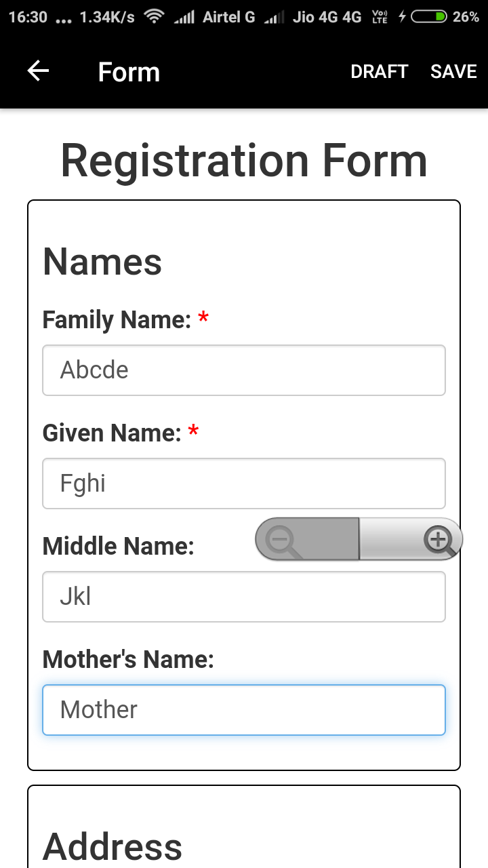Tap the Middle Name field showing Jkl
The image size is (488, 868).
tap(244, 597)
